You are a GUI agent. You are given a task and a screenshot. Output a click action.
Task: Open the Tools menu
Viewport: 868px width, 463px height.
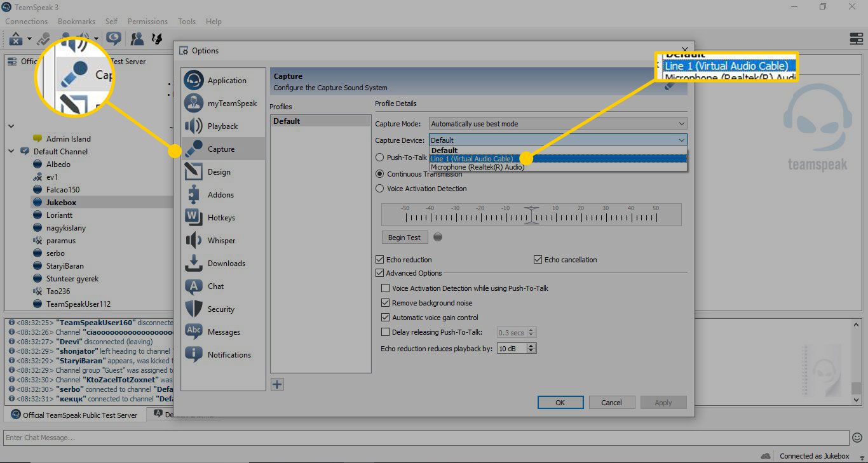pyautogui.click(x=187, y=21)
